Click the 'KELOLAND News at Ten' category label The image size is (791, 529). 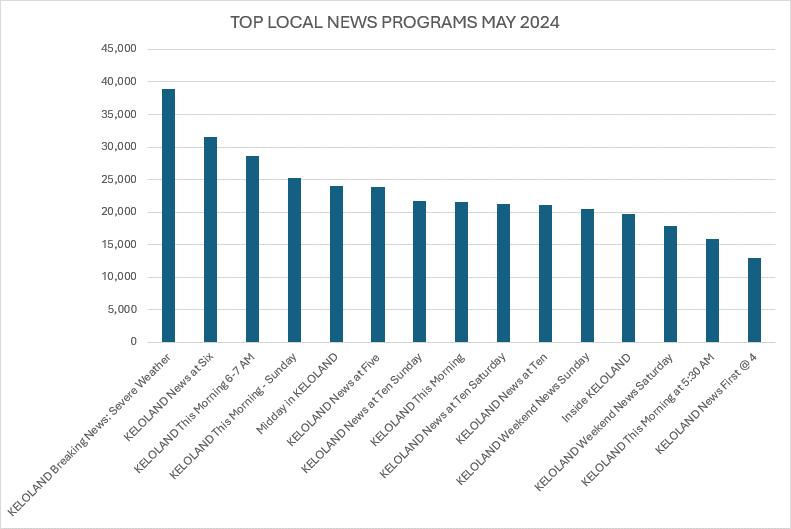(x=501, y=398)
